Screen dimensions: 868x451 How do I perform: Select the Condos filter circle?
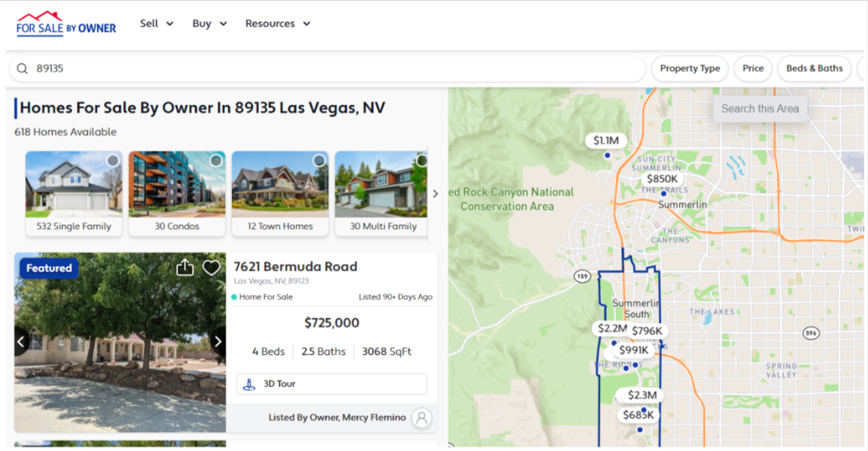216,161
